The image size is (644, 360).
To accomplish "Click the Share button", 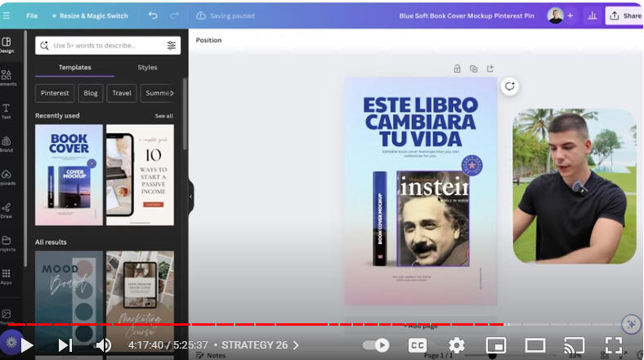I will point(624,16).
